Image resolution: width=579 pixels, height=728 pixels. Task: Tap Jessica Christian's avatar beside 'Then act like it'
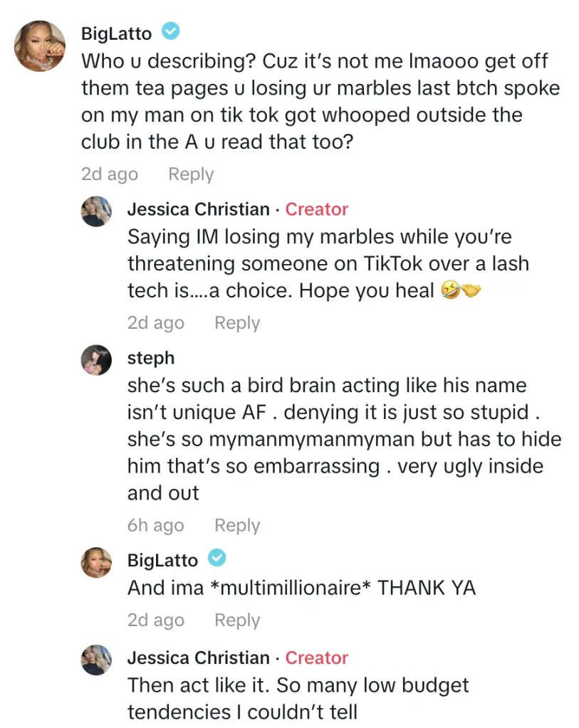96,660
